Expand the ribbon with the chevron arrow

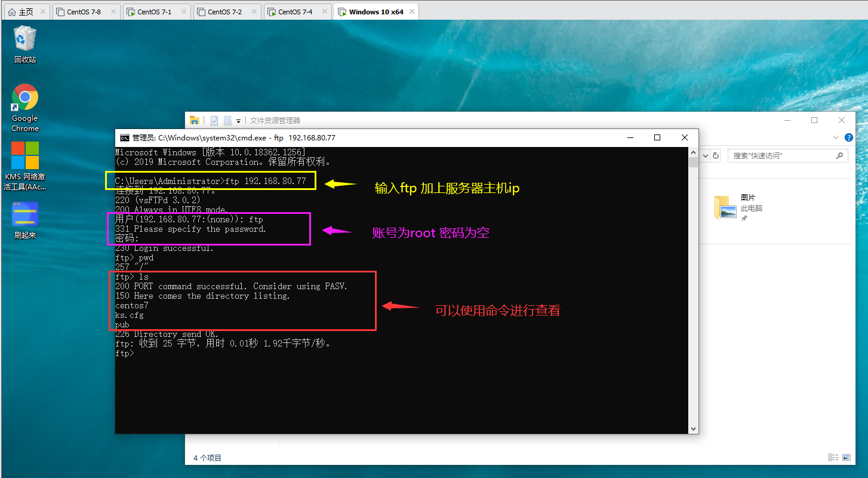click(x=836, y=137)
